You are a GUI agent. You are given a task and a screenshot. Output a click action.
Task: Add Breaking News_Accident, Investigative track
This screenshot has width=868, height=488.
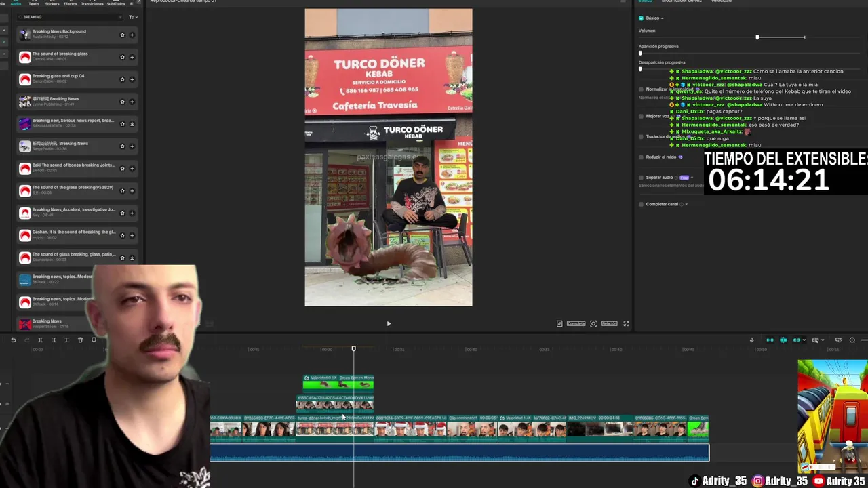(x=132, y=213)
